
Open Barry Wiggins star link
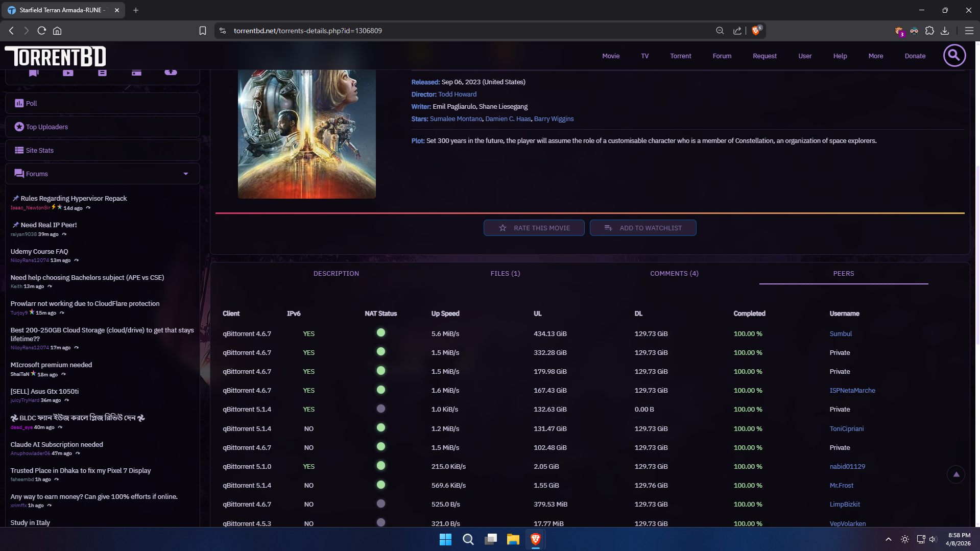pos(554,119)
